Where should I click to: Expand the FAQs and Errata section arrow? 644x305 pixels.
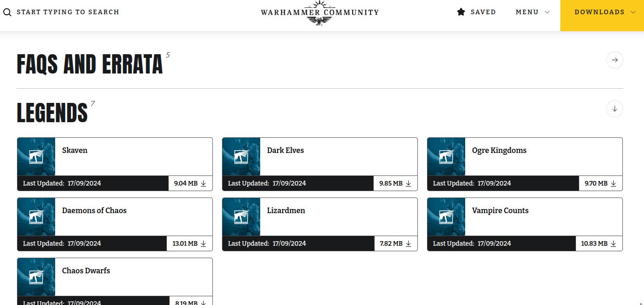[x=615, y=60]
